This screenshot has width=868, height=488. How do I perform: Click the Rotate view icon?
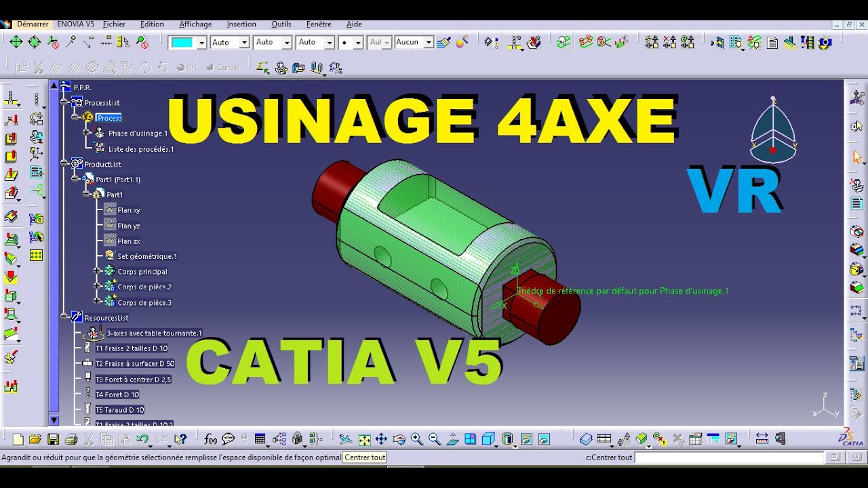399,439
